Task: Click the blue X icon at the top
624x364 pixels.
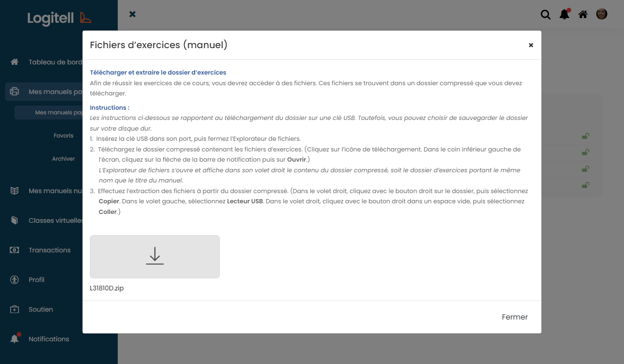Action: tap(133, 14)
